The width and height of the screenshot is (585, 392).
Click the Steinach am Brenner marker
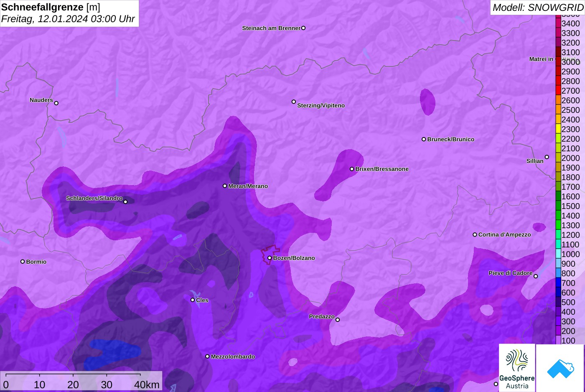(303, 28)
